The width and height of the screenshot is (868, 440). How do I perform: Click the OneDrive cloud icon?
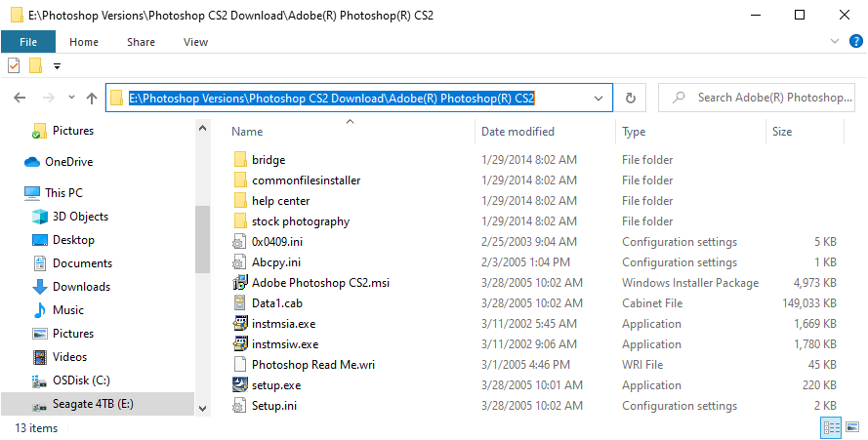tap(32, 162)
